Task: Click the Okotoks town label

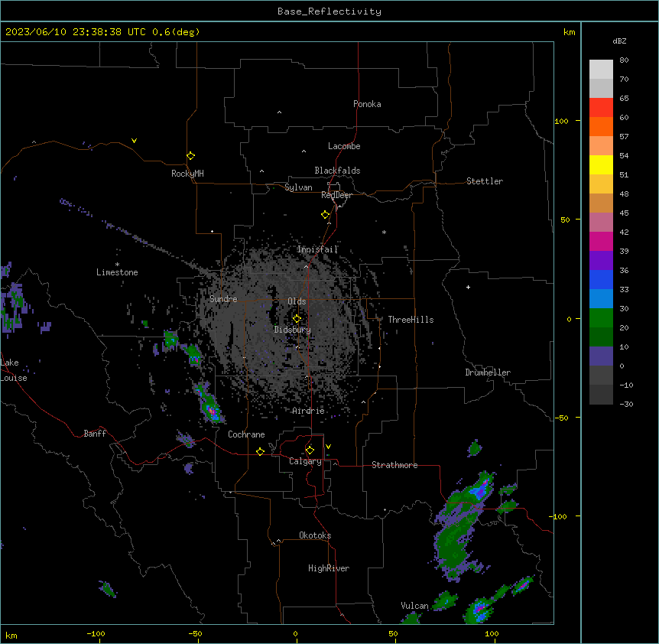Action: 315,535
